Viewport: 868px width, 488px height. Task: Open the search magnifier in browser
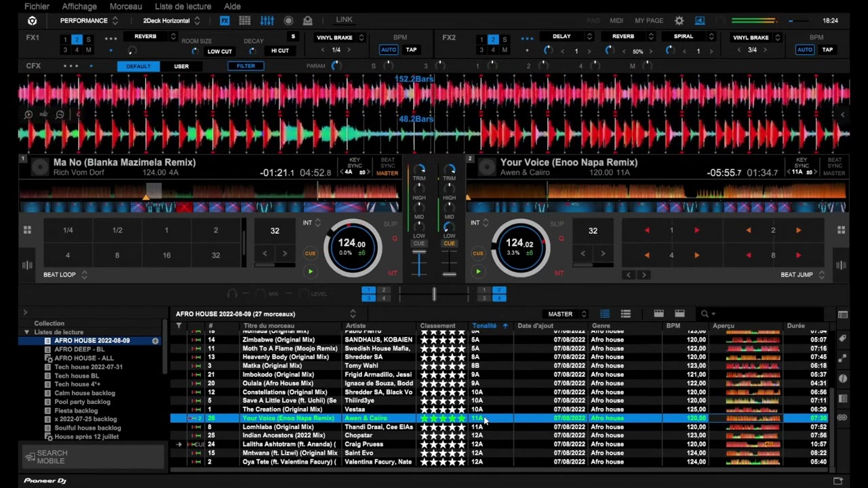pyautogui.click(x=705, y=314)
